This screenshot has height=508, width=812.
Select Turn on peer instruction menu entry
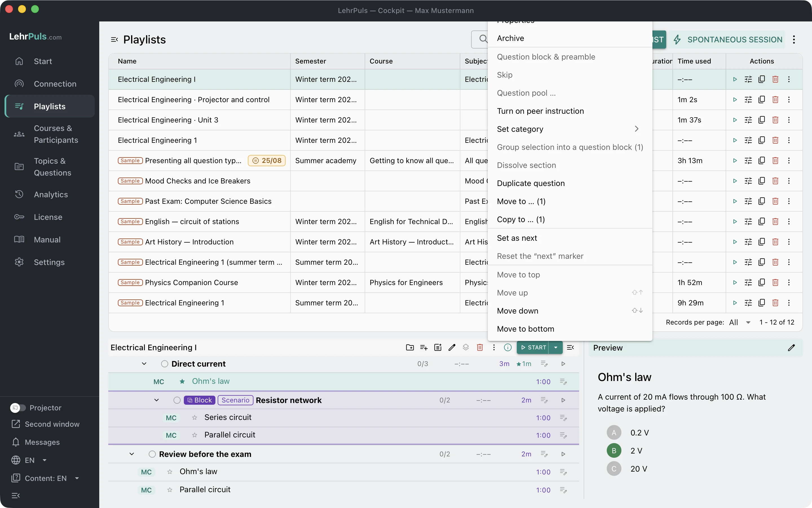point(570,111)
